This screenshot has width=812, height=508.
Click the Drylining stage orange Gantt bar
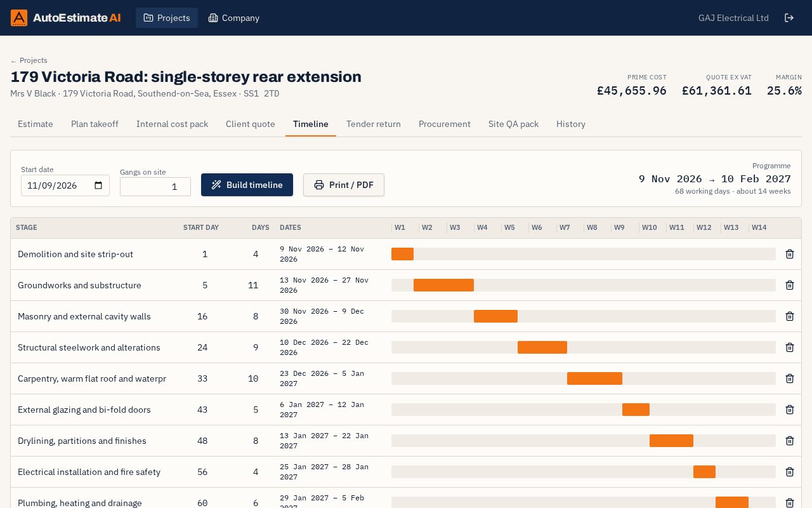tap(671, 441)
